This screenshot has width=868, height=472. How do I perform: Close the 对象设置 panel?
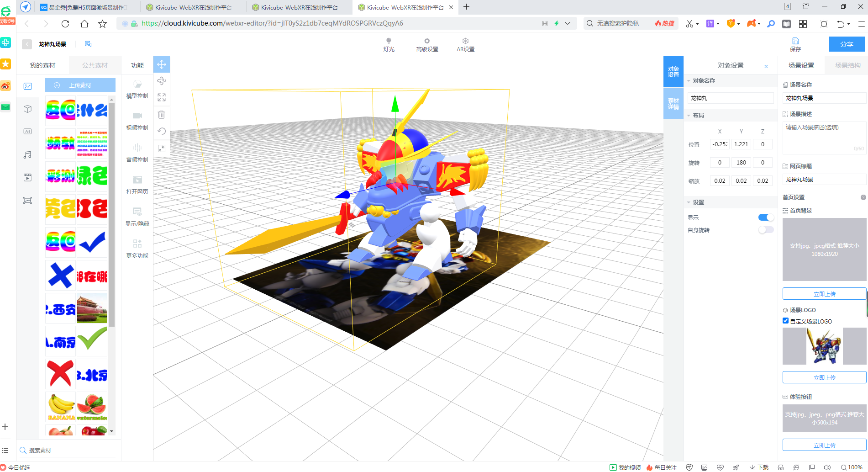766,66
